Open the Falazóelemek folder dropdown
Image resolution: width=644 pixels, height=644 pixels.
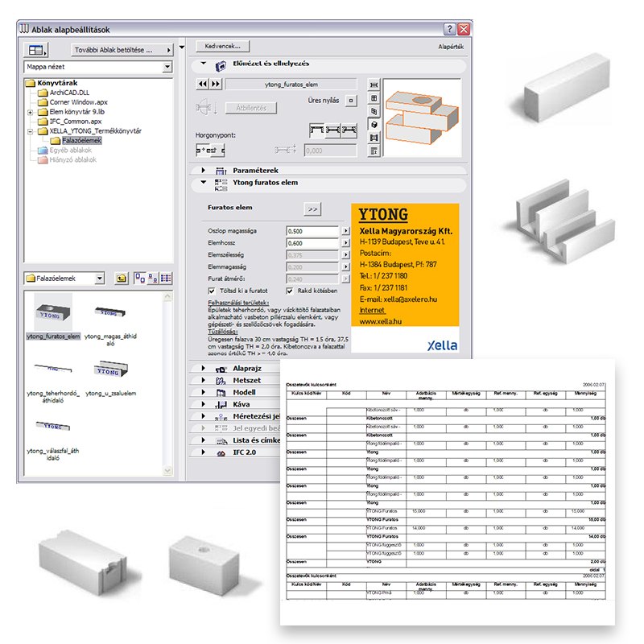click(99, 279)
